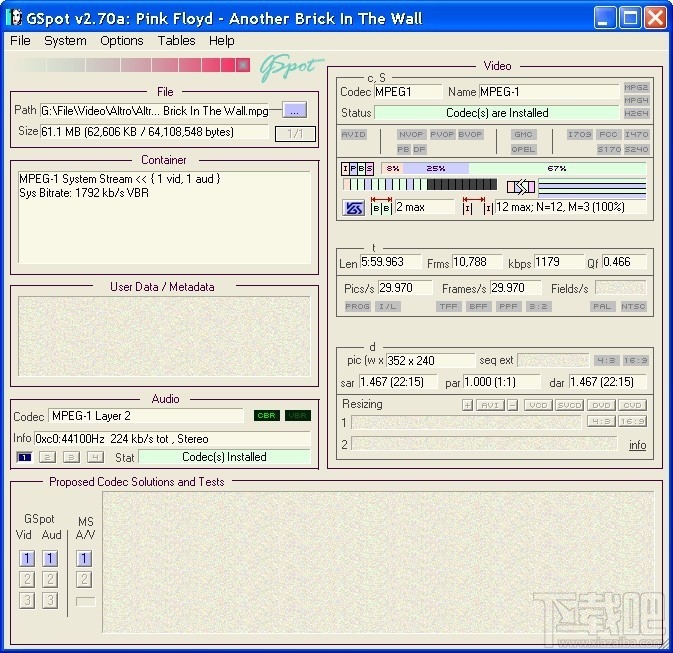
Task: Select audio stream 2 button
Action: 47,457
